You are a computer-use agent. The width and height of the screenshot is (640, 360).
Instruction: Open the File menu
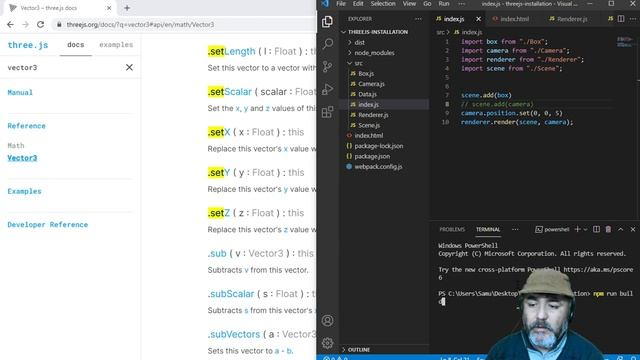click(341, 4)
